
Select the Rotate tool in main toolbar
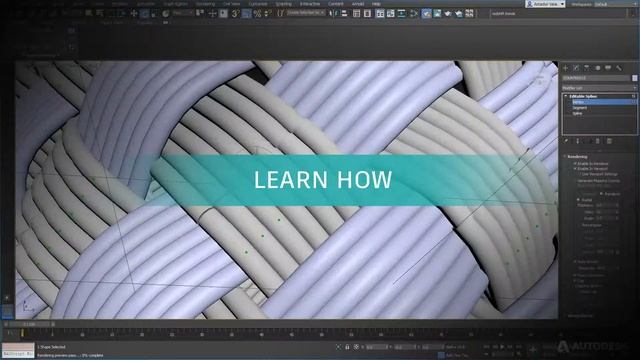coord(144,13)
